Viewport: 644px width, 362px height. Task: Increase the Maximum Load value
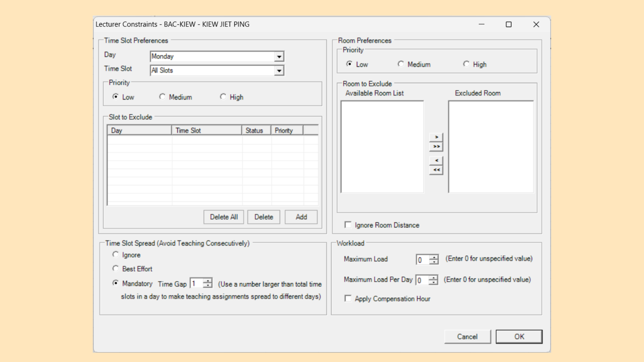pos(434,257)
